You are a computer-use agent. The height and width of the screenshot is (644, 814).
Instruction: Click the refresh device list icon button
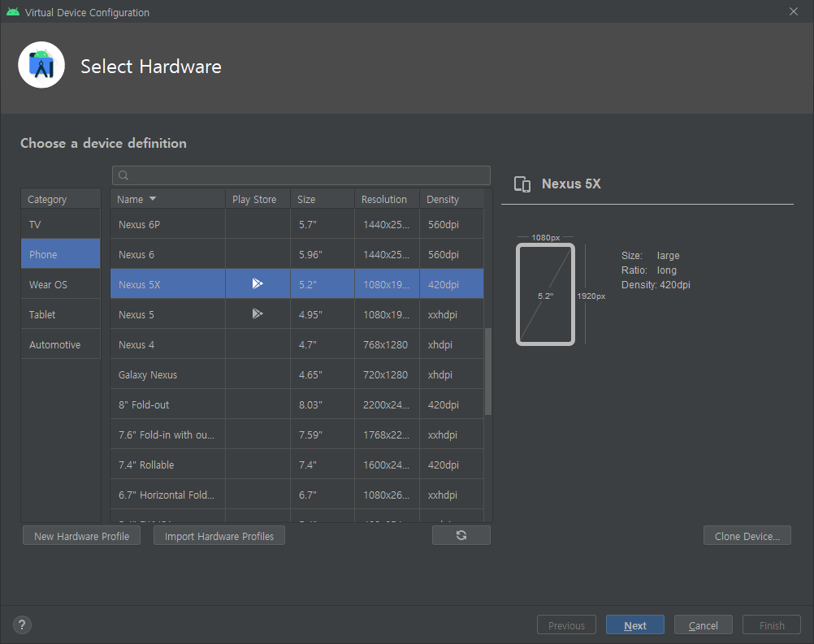coord(461,535)
